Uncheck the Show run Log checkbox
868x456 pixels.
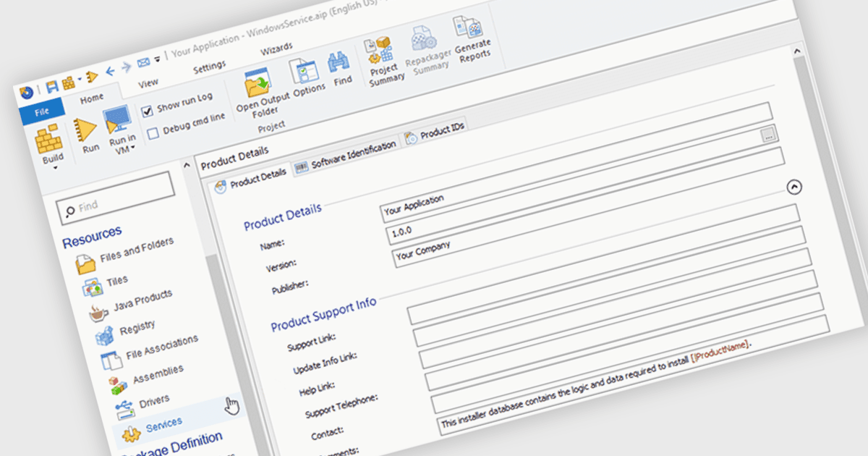point(148,111)
